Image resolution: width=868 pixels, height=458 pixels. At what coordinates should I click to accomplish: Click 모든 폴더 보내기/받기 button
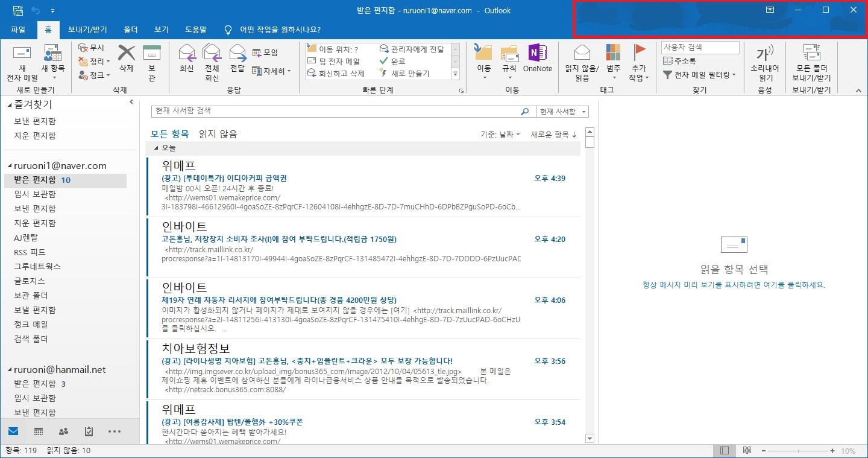click(x=811, y=63)
